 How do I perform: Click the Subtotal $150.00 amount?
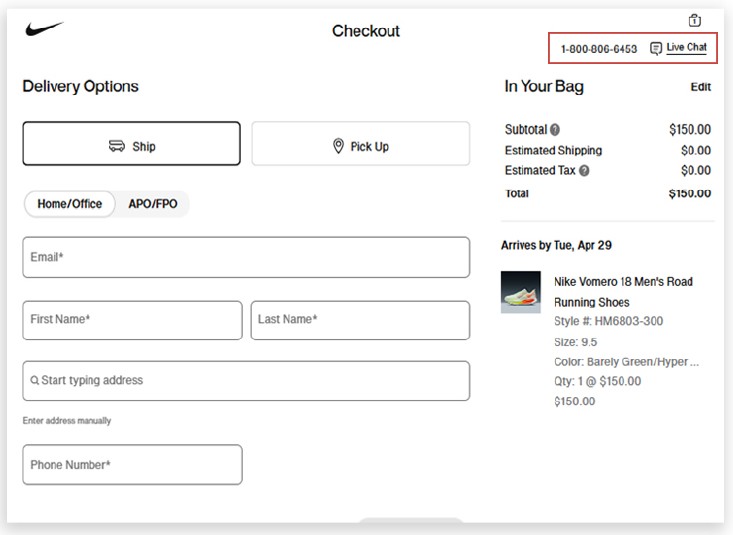(x=690, y=130)
